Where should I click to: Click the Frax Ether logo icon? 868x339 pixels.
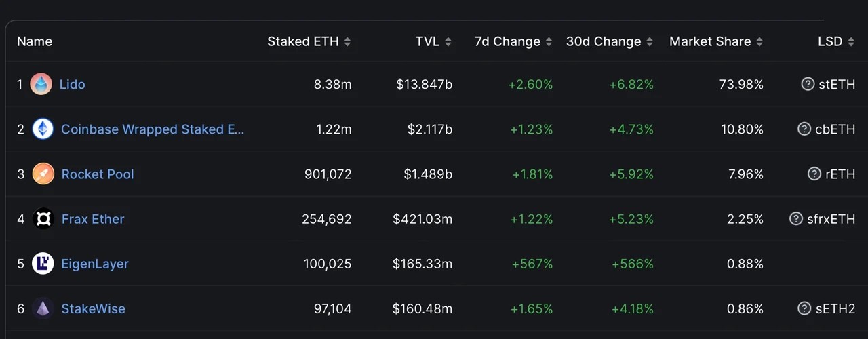pos(43,218)
